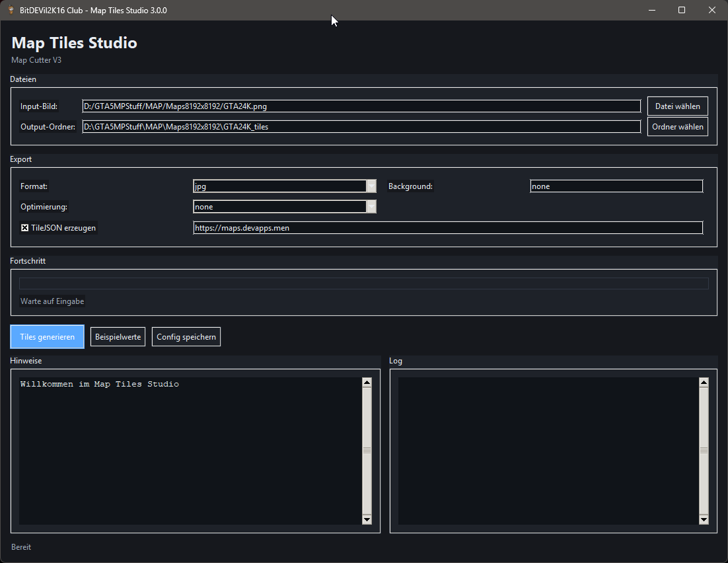Click inside the Log text area
The width and height of the screenshot is (728, 563).
pyautogui.click(x=548, y=451)
